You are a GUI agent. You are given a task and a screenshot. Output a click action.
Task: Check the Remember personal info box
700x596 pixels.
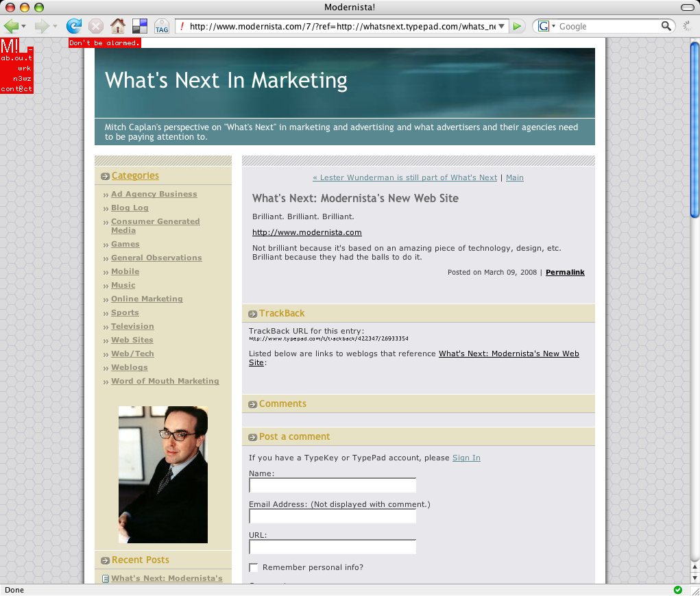(x=253, y=567)
